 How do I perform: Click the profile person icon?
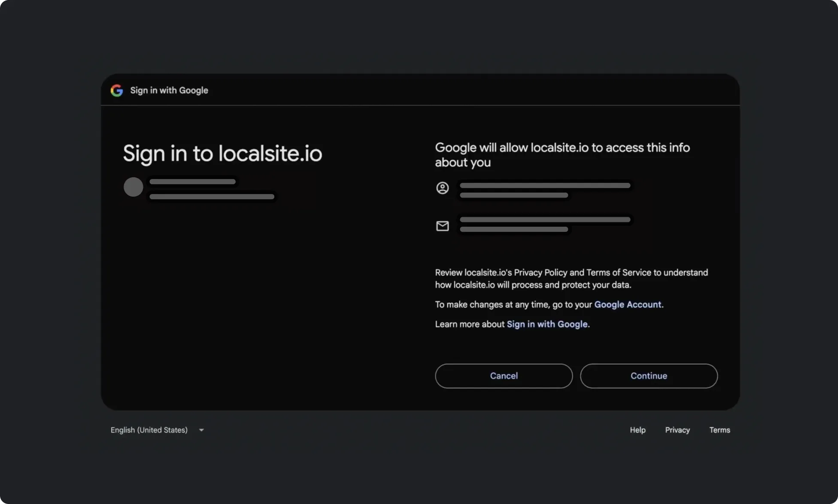coord(442,188)
